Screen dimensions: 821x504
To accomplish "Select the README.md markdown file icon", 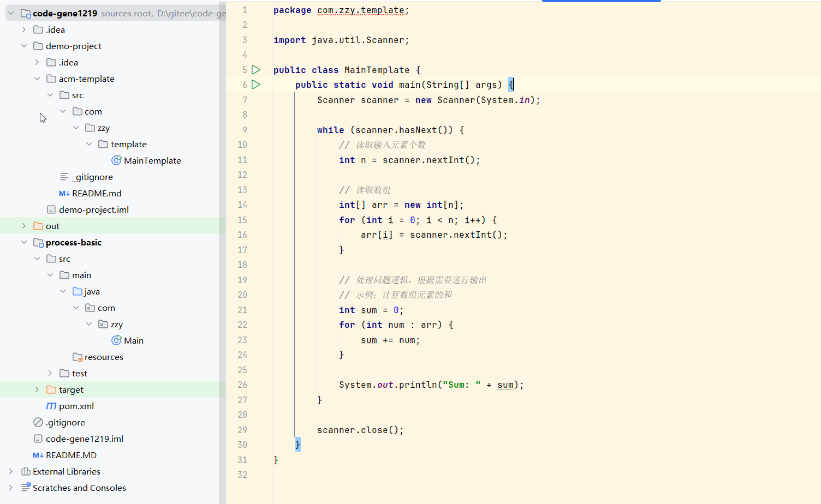I will tap(64, 193).
